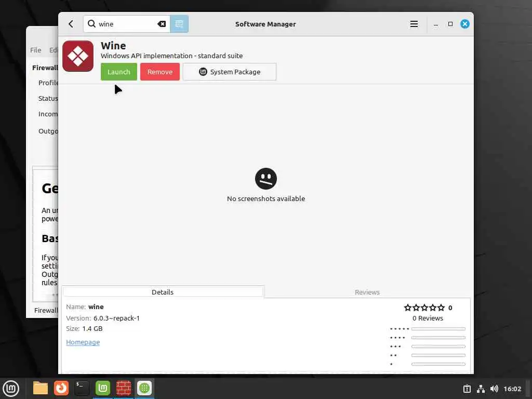Open the update manager tray icon
532x399 pixels.
[x=467, y=389]
